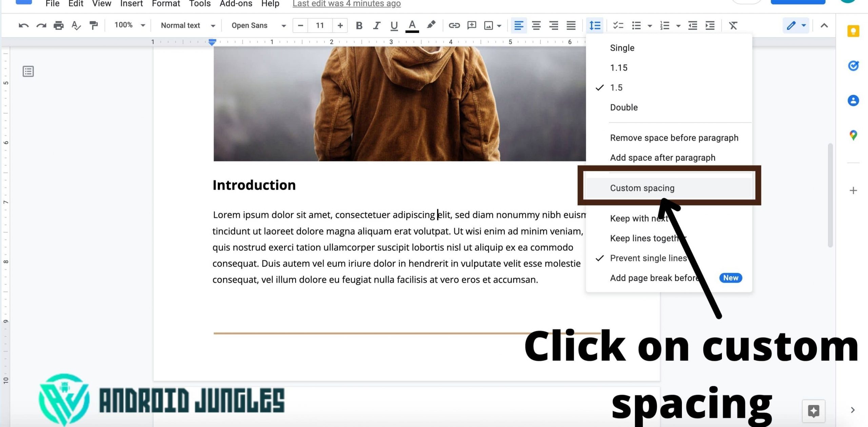Click the Increase indent icon
This screenshot has height=427, width=868.
tap(710, 25)
